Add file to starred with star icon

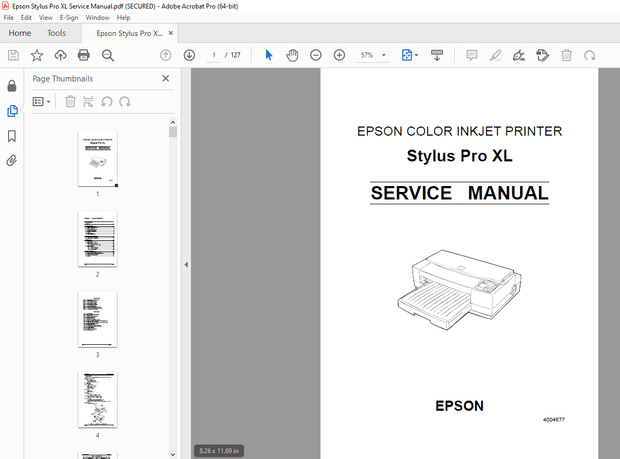point(37,55)
